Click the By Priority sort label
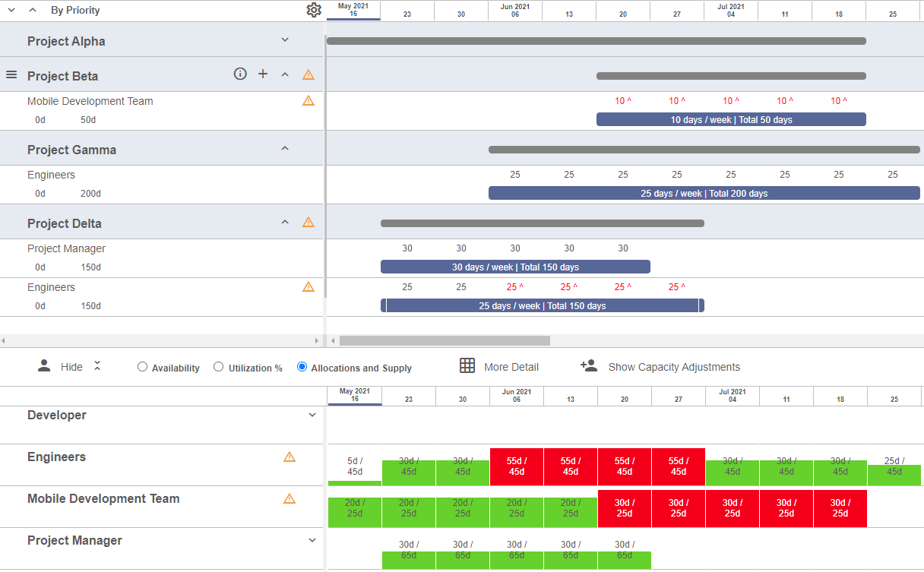Image resolution: width=924 pixels, height=572 pixels. click(75, 11)
